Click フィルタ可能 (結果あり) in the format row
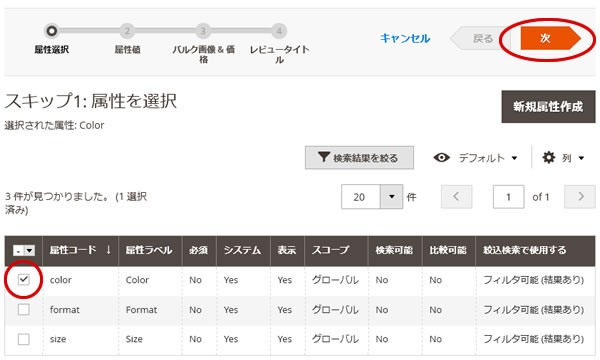The height and width of the screenshot is (360, 600). pos(533,310)
